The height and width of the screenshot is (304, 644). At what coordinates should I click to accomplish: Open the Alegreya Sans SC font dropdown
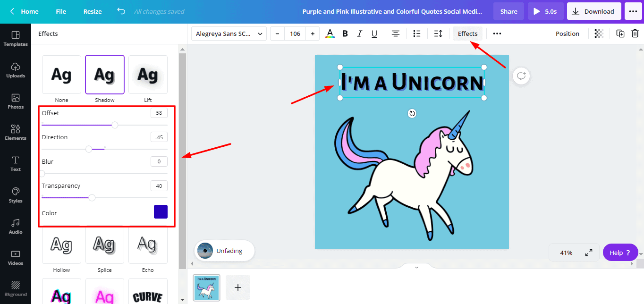point(229,34)
